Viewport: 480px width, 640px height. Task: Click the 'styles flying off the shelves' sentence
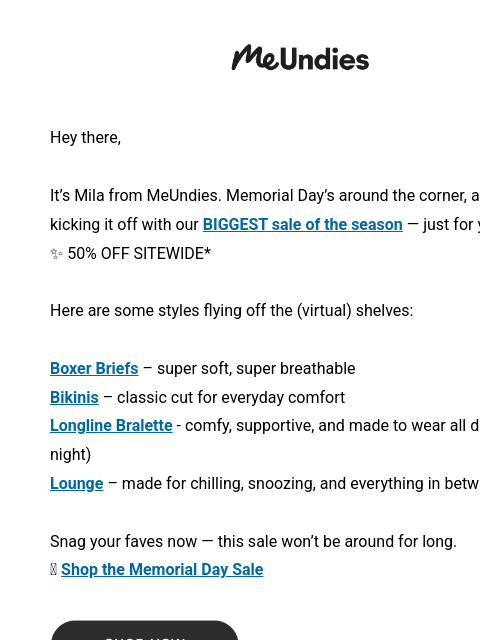(x=231, y=311)
